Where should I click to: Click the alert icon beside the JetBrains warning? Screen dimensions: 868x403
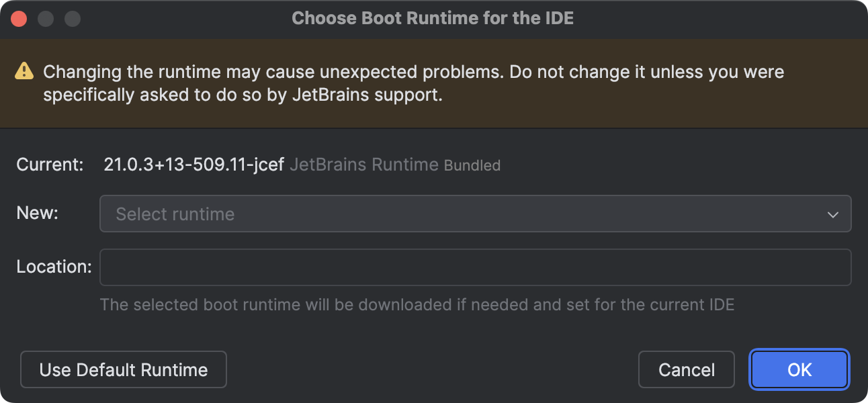(24, 69)
